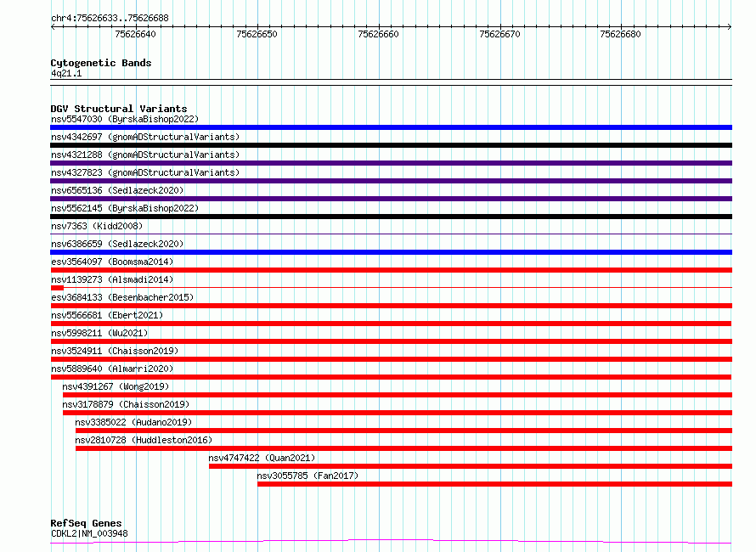Screen dimensions: 756x552
Task: Select the red bar under esv3564097
Action: [391, 270]
